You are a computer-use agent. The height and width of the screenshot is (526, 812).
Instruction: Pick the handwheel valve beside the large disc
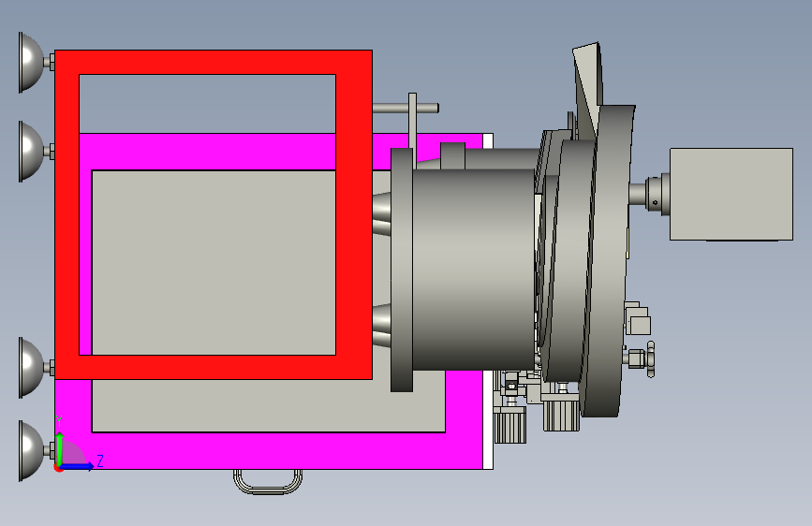click(x=650, y=358)
